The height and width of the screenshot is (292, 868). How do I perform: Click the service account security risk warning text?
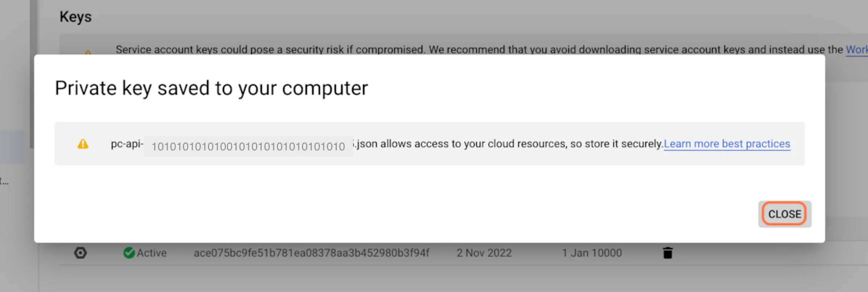click(x=479, y=50)
